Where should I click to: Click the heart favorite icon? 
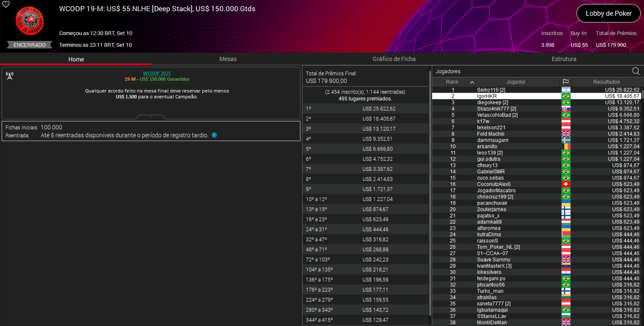[x=6, y=4]
